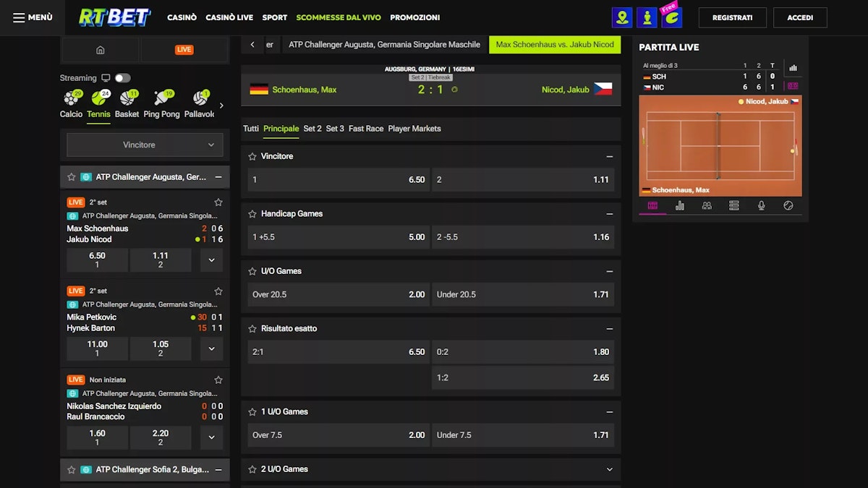Open the court view tab icon
This screenshot has width=868, height=488.
652,205
